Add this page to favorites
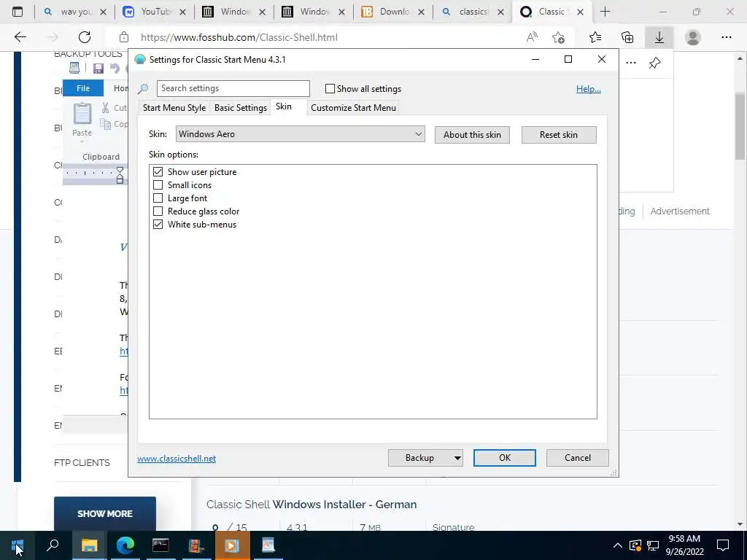The image size is (747, 560). [x=558, y=37]
